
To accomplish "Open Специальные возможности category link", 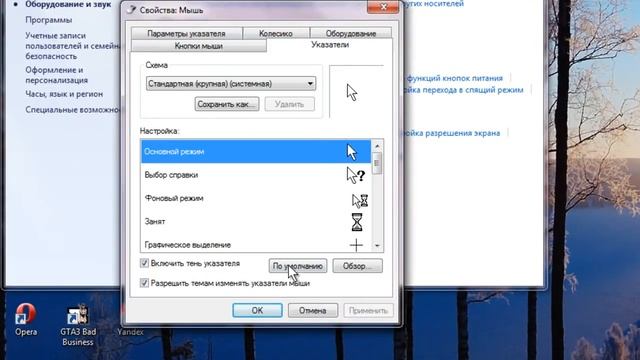I will tap(73, 110).
